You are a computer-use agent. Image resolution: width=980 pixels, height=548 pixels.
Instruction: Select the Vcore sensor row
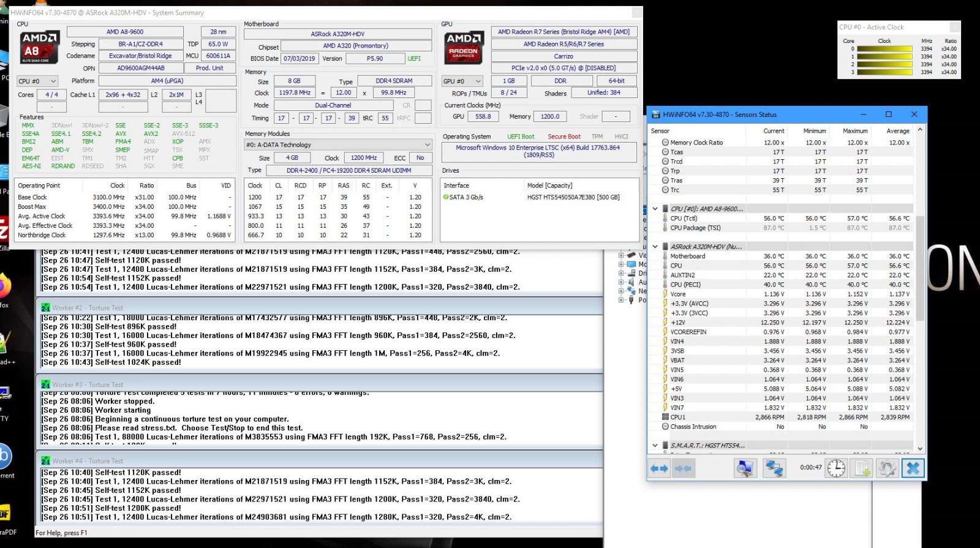point(781,294)
